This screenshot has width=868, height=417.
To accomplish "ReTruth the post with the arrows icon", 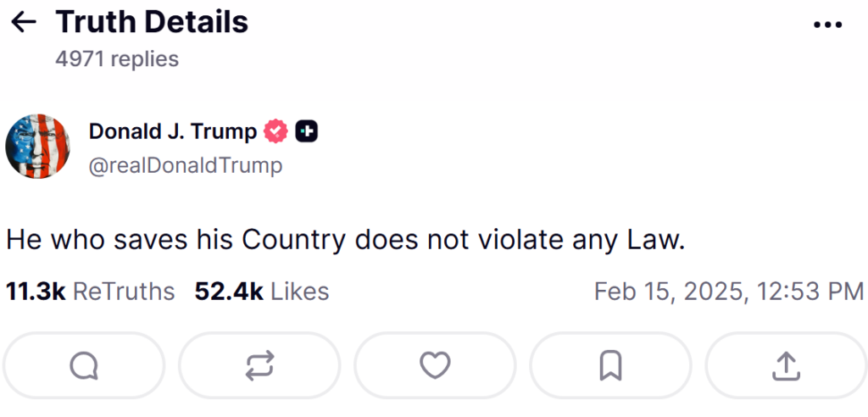I will 259,365.
